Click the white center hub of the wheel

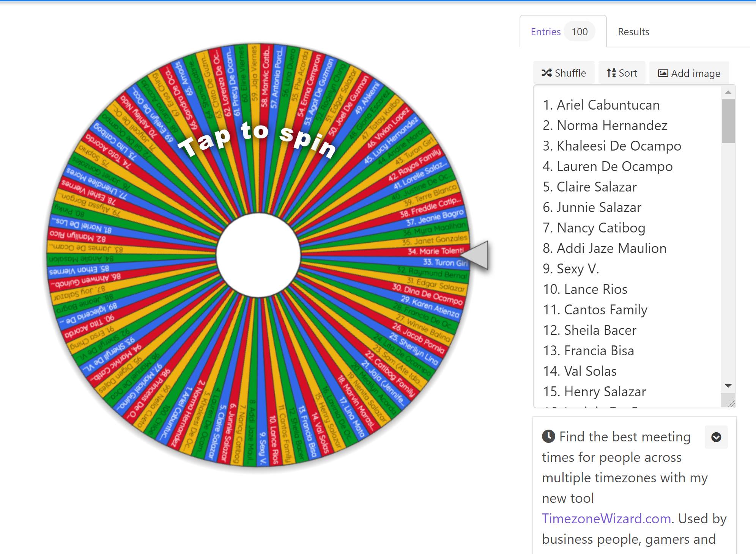(x=258, y=255)
